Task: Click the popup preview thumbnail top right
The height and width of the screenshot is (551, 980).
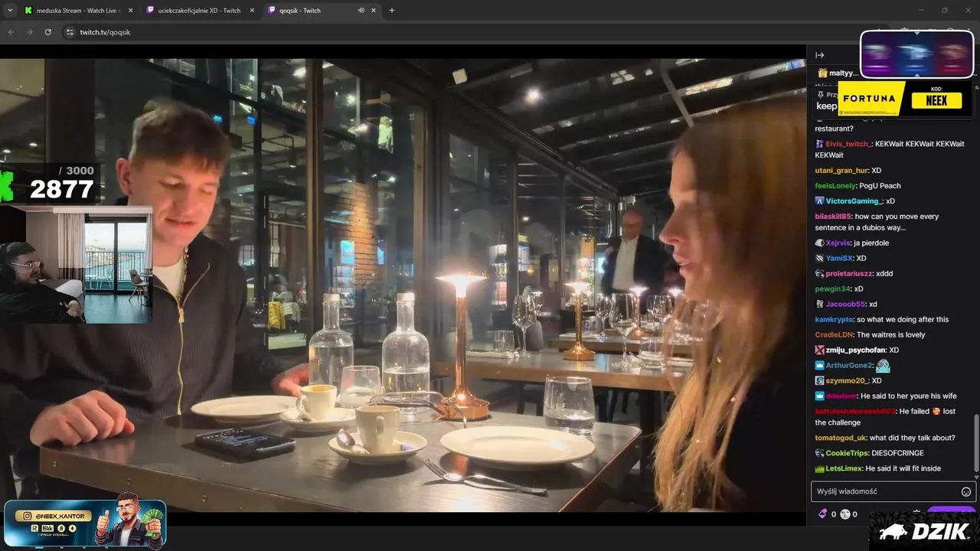Action: [916, 54]
